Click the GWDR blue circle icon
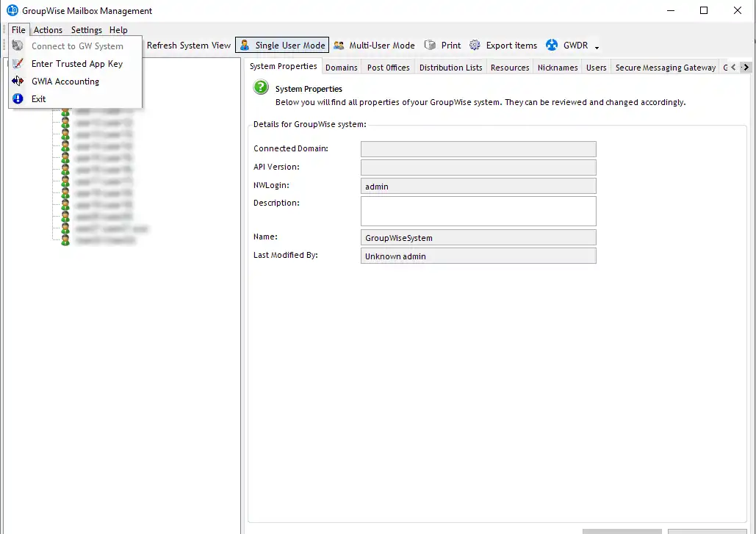 coord(552,46)
